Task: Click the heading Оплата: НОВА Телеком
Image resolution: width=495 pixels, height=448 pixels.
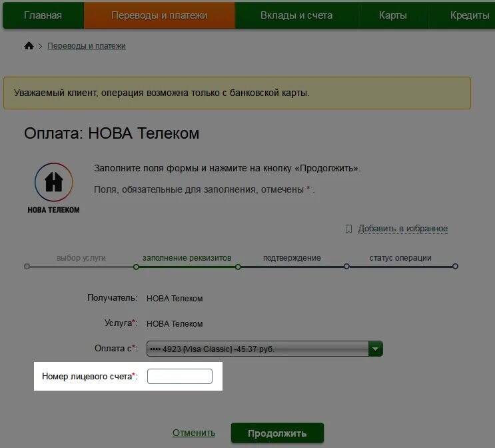Action: point(112,133)
